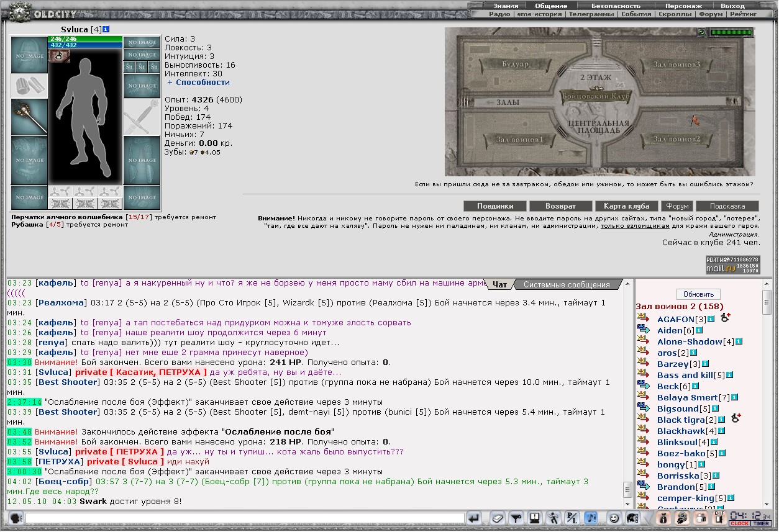Screen dimensions: 779x532
Task: Open the Общение menu
Action: [x=552, y=6]
